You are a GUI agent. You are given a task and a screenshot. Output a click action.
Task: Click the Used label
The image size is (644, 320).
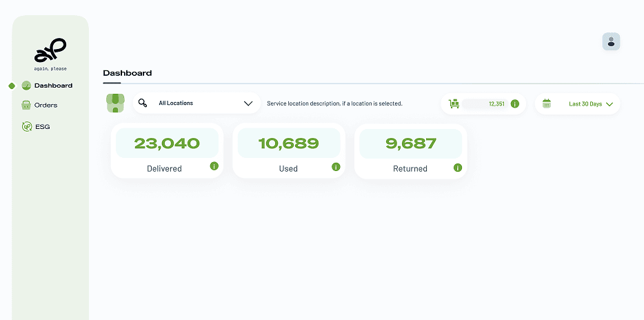pos(288,169)
